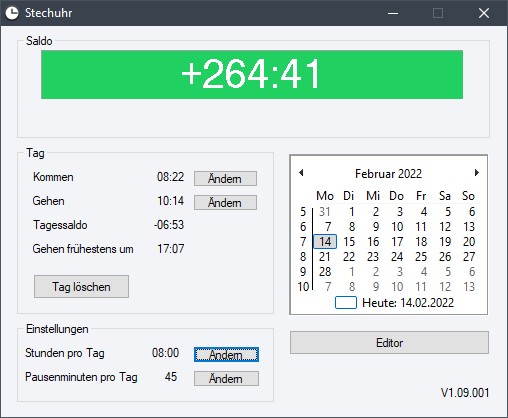
Task: Pick February 19 in the calendar
Action: 445,242
